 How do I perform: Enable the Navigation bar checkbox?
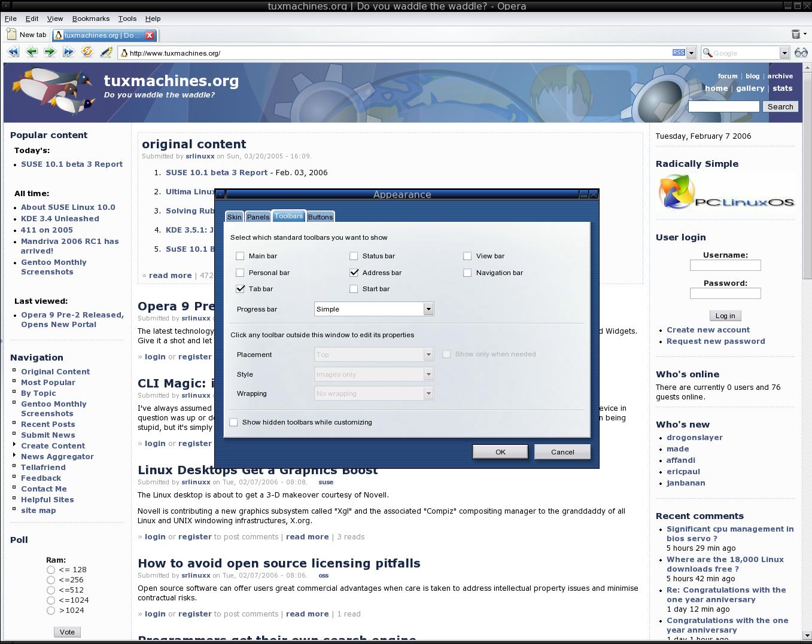(x=467, y=273)
